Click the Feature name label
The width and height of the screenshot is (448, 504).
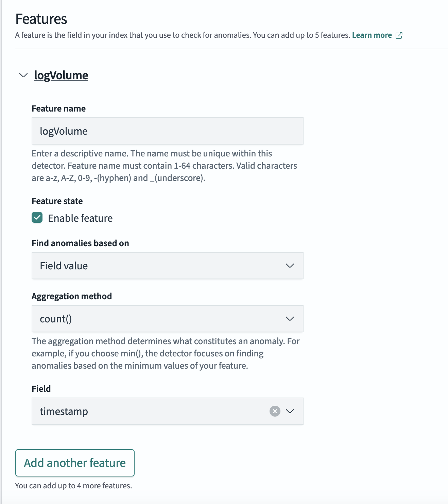[58, 108]
